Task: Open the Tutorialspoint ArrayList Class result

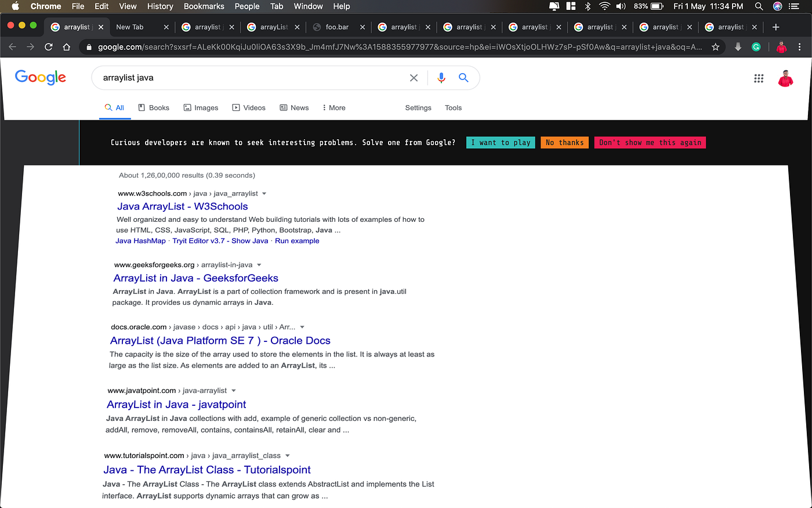Action: pyautogui.click(x=207, y=470)
